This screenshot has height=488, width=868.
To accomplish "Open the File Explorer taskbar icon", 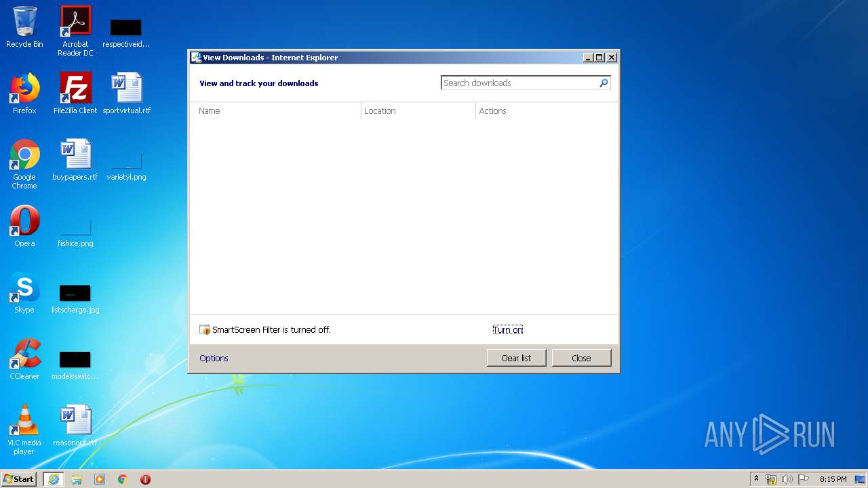I will pos(77,479).
